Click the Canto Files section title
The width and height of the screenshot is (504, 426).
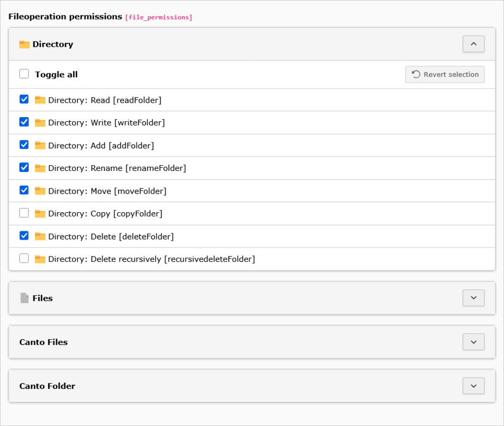(x=43, y=342)
